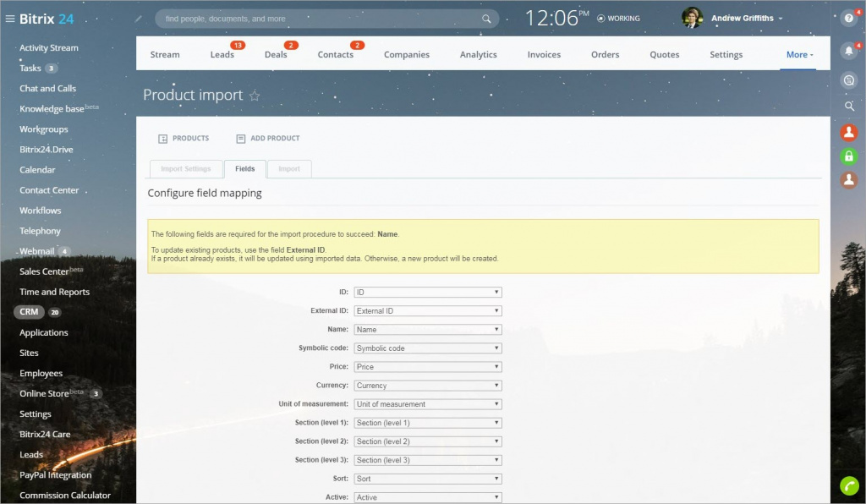Open Webmail in sidebar
The height and width of the screenshot is (504, 866).
coord(37,251)
